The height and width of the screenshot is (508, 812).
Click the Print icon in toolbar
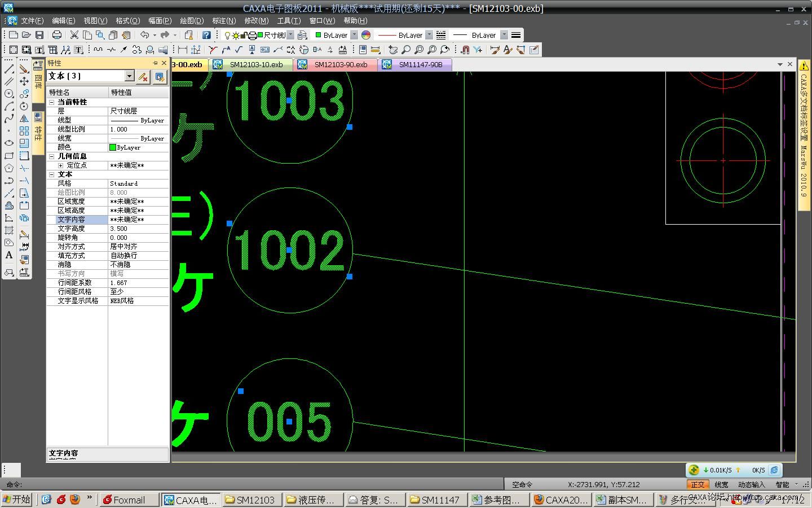(x=56, y=35)
